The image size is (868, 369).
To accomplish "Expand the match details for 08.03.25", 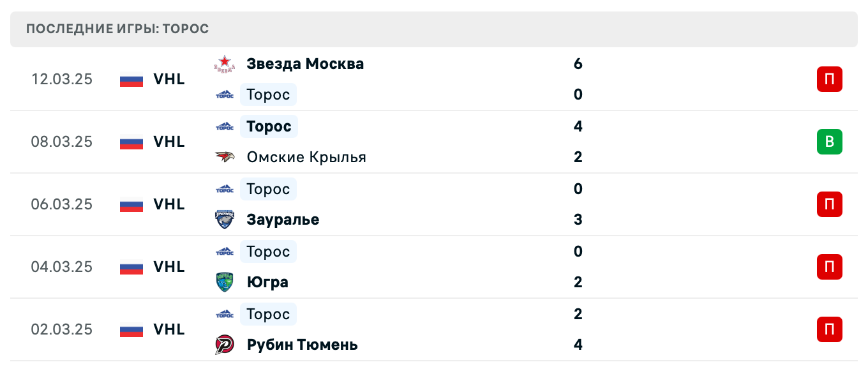I will point(447,142).
